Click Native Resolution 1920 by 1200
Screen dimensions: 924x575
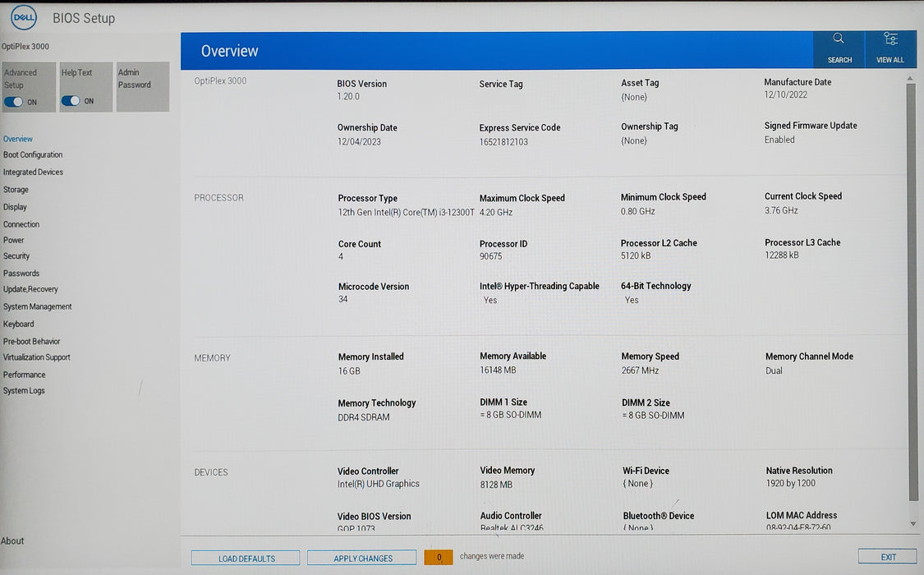tap(790, 483)
